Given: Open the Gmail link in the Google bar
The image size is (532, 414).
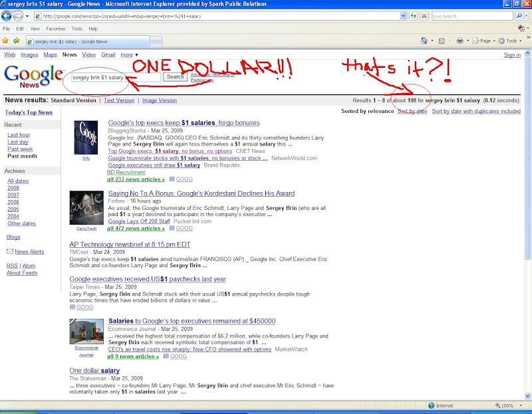Looking at the screenshot, I should point(108,54).
